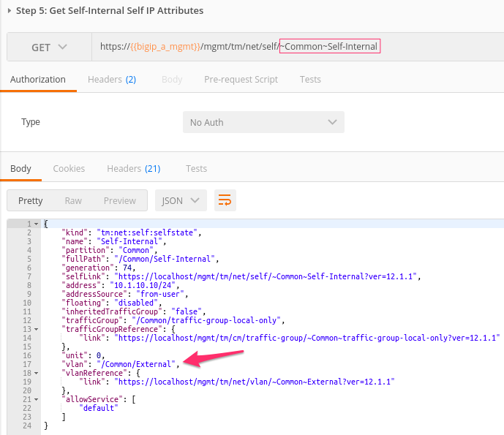Image resolution: width=504 pixels, height=435 pixels.
Task: Open the response Cookies tab
Action: 69,169
